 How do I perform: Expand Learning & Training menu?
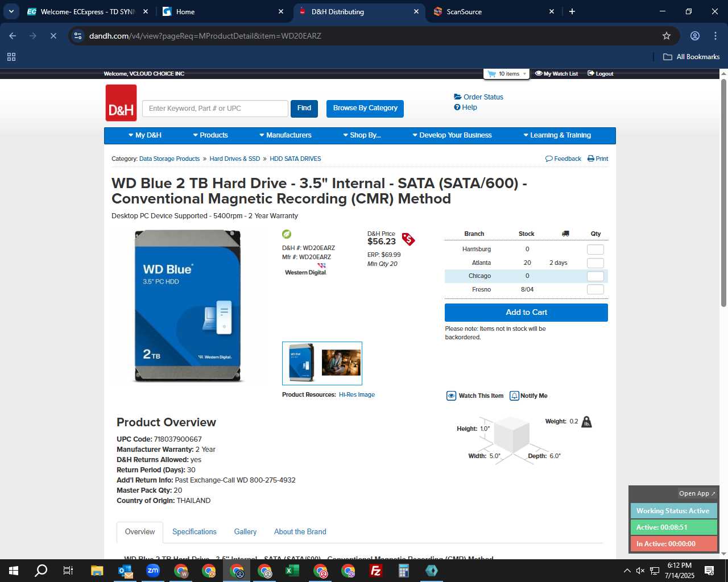[x=557, y=135]
